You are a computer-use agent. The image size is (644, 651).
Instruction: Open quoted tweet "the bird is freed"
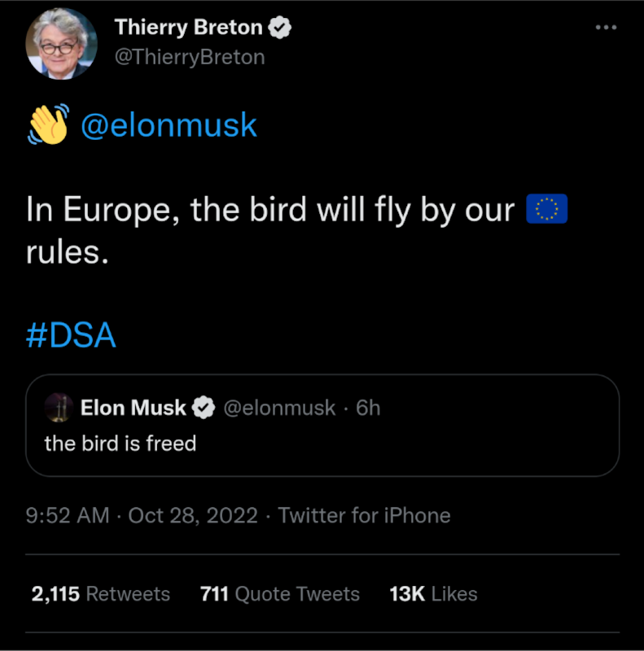(322, 425)
